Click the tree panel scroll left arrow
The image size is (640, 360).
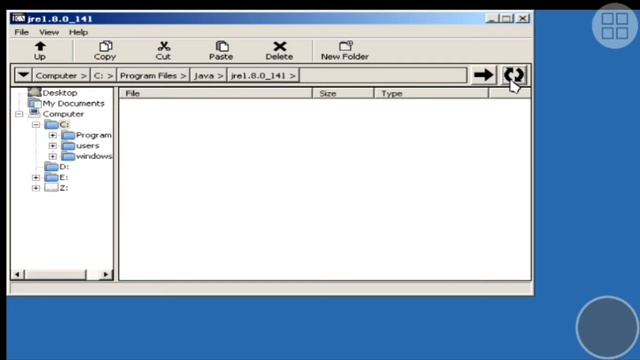pos(17,275)
